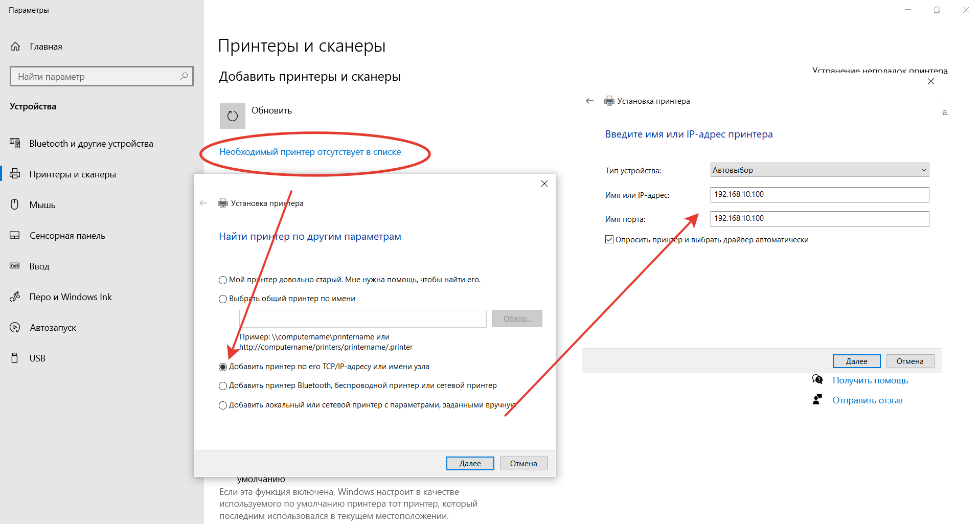This screenshot has height=524, width=980.
Task: Uncheck the query printer and auto-select driver box
Action: coord(609,240)
